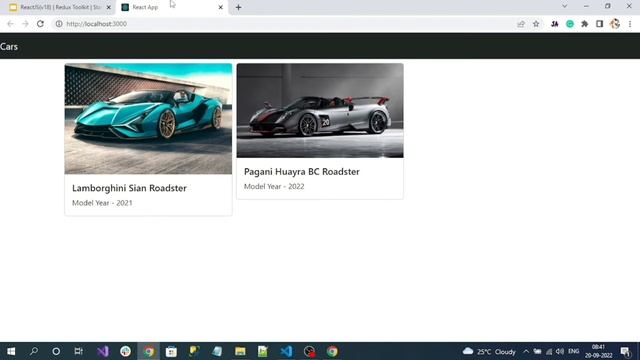Click the Model Year - 2021 text
This screenshot has width=640, height=360.
[102, 203]
